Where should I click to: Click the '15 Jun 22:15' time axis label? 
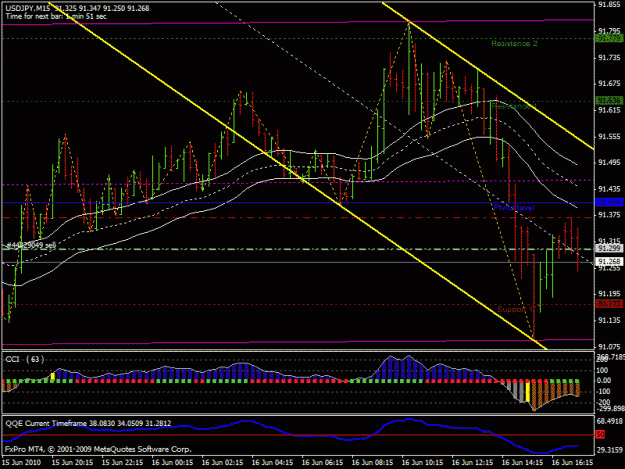[122, 463]
